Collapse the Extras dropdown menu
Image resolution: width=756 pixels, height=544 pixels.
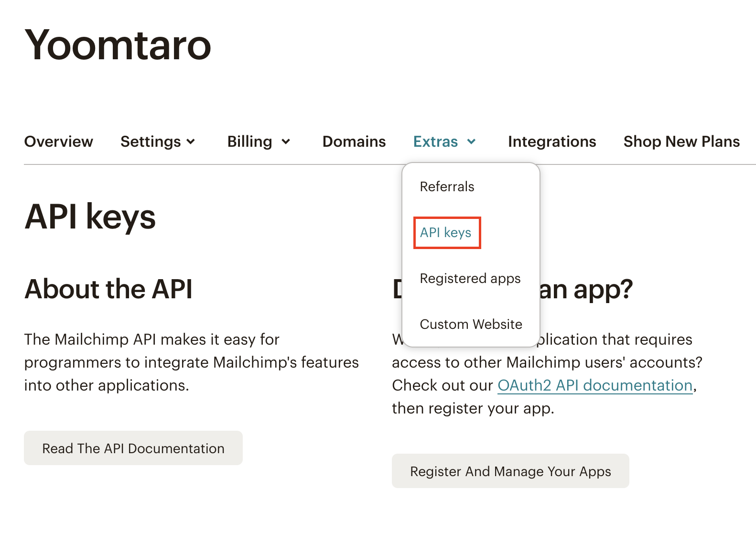tap(444, 141)
